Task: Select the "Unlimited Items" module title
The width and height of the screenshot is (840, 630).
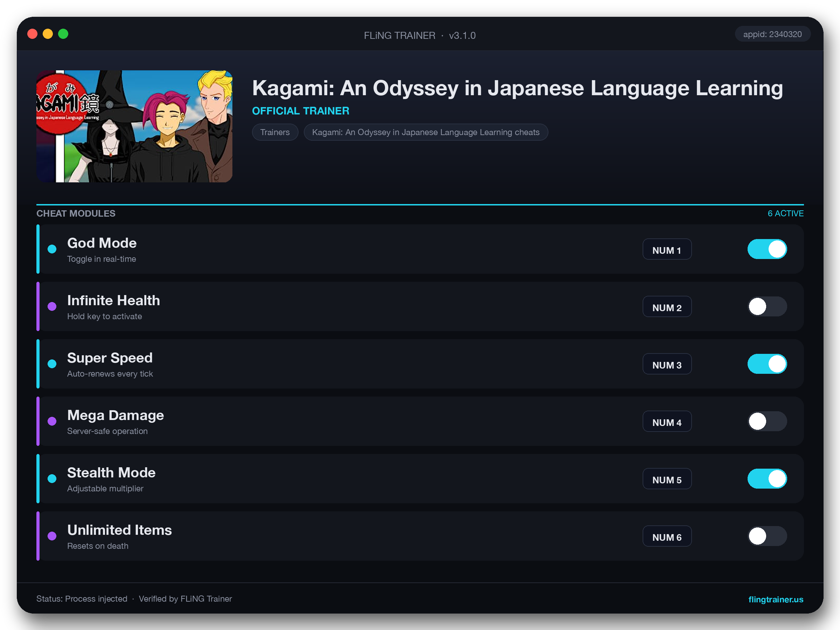Action: coord(120,530)
